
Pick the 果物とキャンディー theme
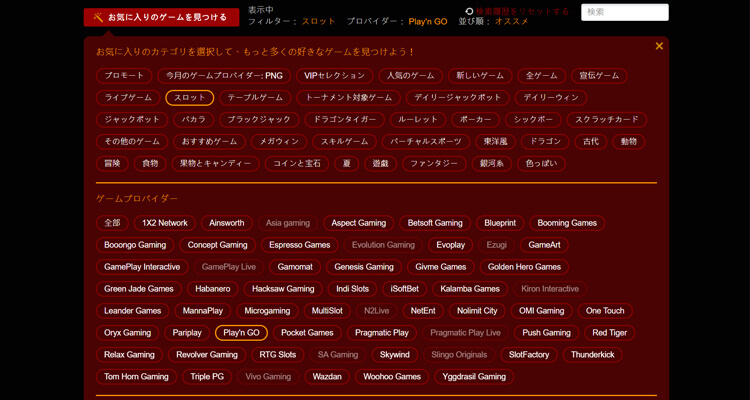[x=215, y=164]
